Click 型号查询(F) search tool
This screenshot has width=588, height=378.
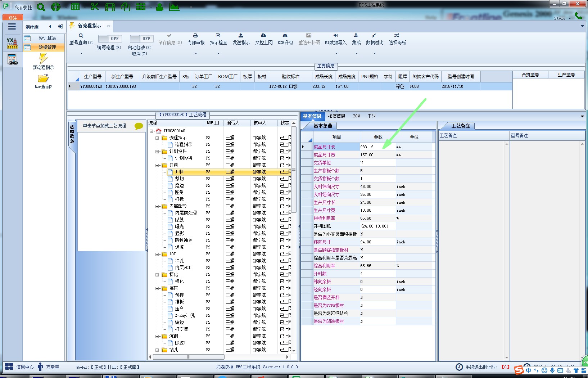tap(81, 39)
